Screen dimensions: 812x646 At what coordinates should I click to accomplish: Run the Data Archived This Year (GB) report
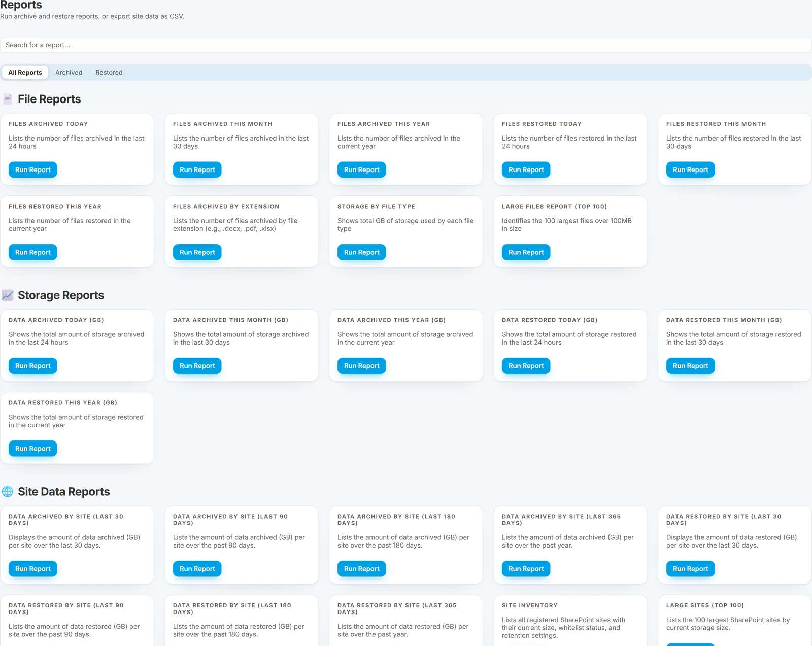[x=362, y=366]
